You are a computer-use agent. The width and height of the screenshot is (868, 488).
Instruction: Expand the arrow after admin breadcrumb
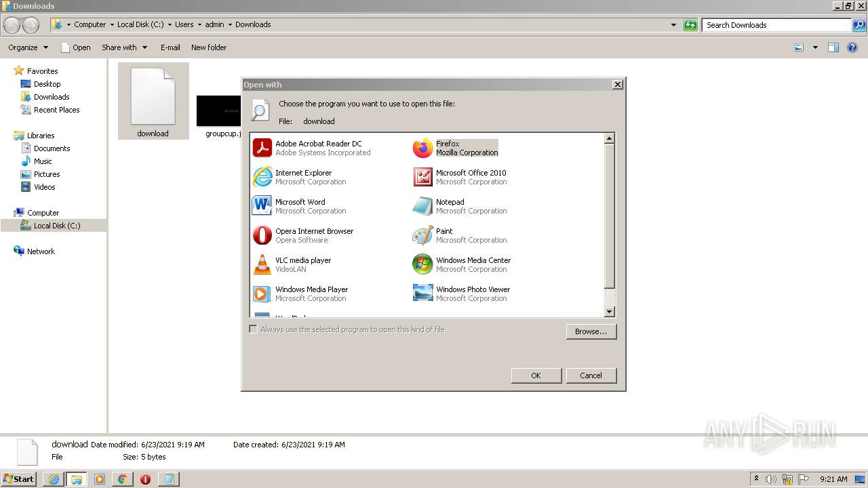pos(230,24)
